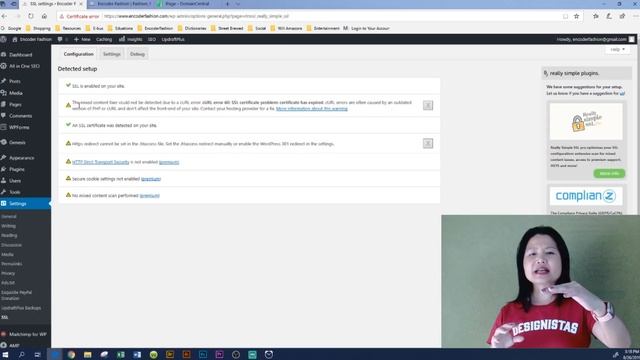Open the New content menu in admin bar

pyautogui.click(x=82, y=39)
